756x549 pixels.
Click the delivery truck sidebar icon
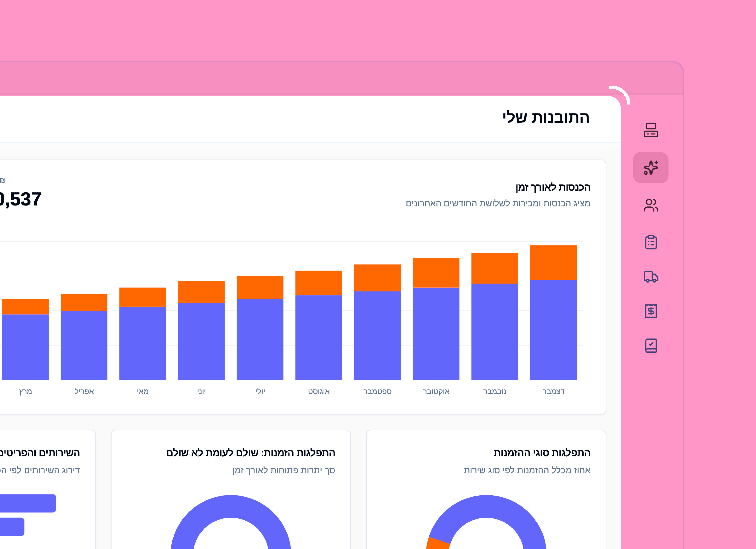650,277
